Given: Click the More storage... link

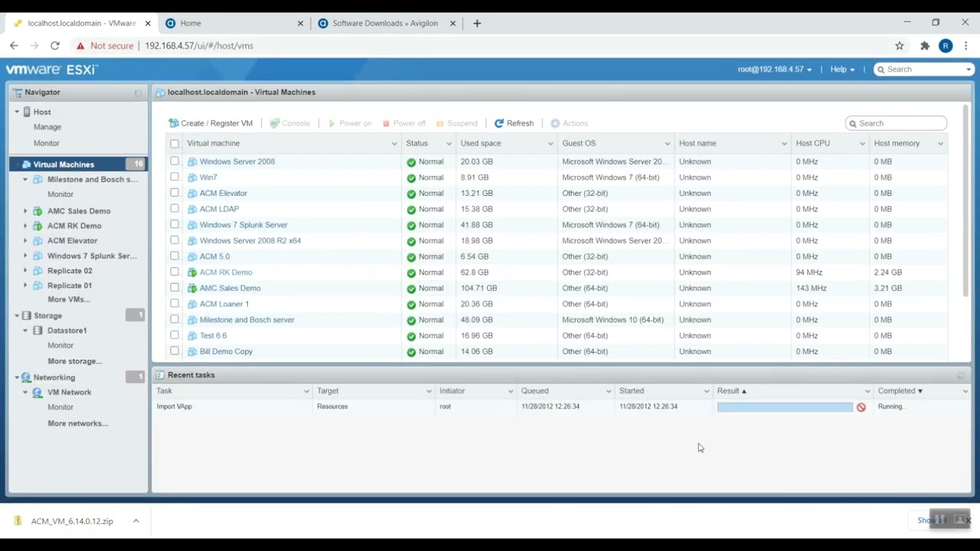Looking at the screenshot, I should (x=75, y=361).
